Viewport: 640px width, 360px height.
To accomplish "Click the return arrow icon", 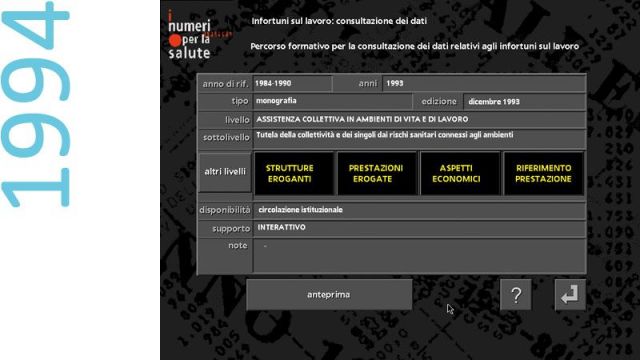I will click(570, 295).
